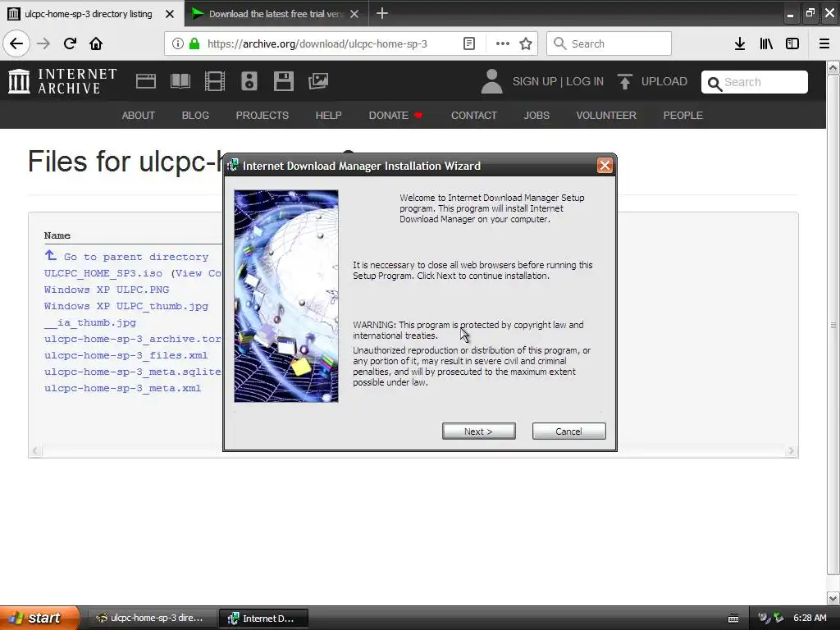This screenshot has height=630, width=840.
Task: Click the upload arrow icon
Action: pyautogui.click(x=624, y=81)
